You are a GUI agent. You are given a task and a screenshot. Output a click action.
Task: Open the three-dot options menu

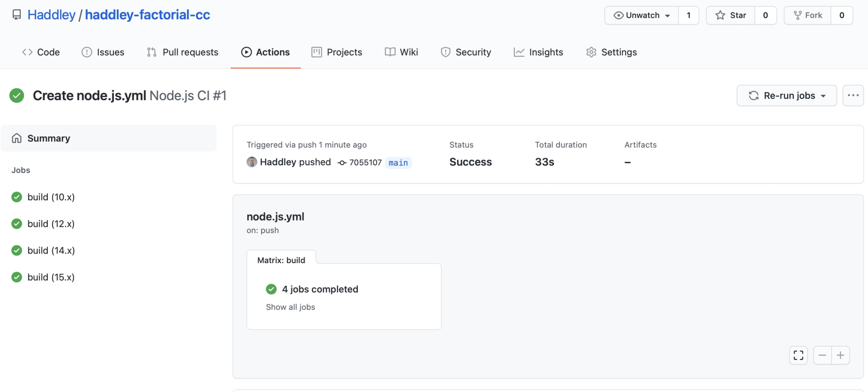pos(853,95)
